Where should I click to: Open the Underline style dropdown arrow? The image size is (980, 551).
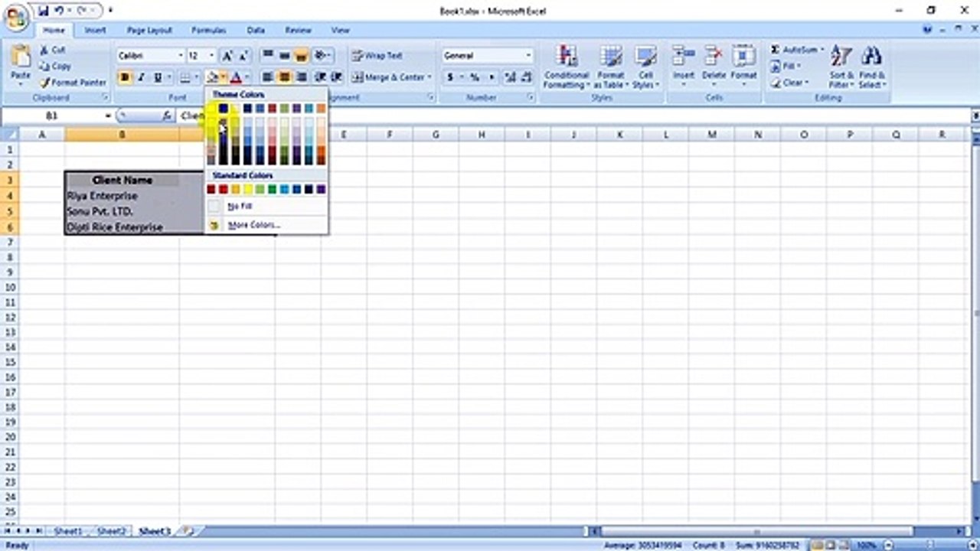(168, 77)
